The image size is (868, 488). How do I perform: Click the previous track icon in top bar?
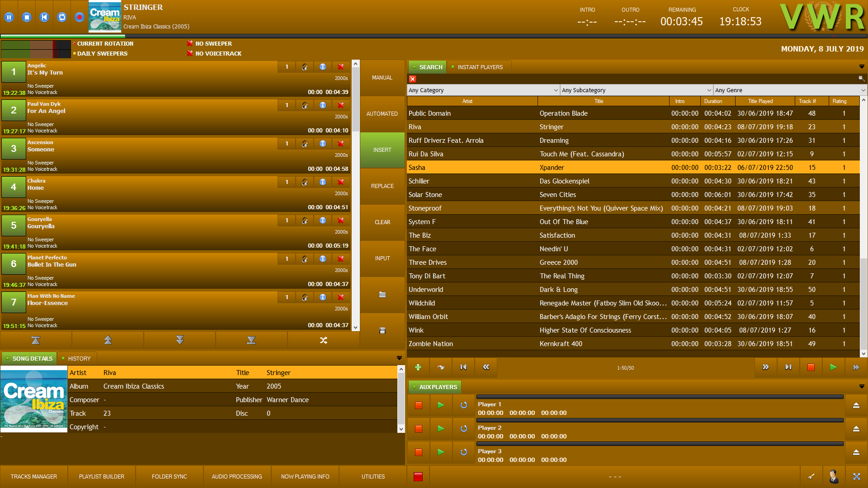[44, 17]
